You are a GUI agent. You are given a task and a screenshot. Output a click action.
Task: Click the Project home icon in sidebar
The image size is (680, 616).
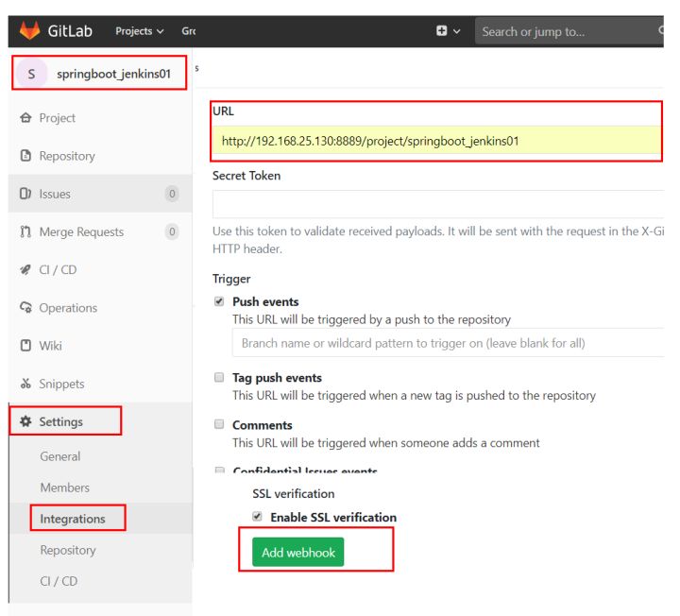pyautogui.click(x=25, y=117)
